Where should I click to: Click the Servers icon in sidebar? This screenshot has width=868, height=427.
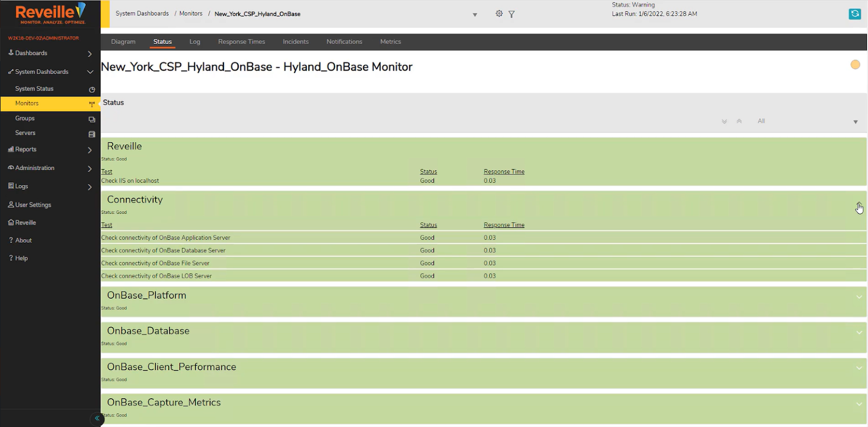click(92, 134)
